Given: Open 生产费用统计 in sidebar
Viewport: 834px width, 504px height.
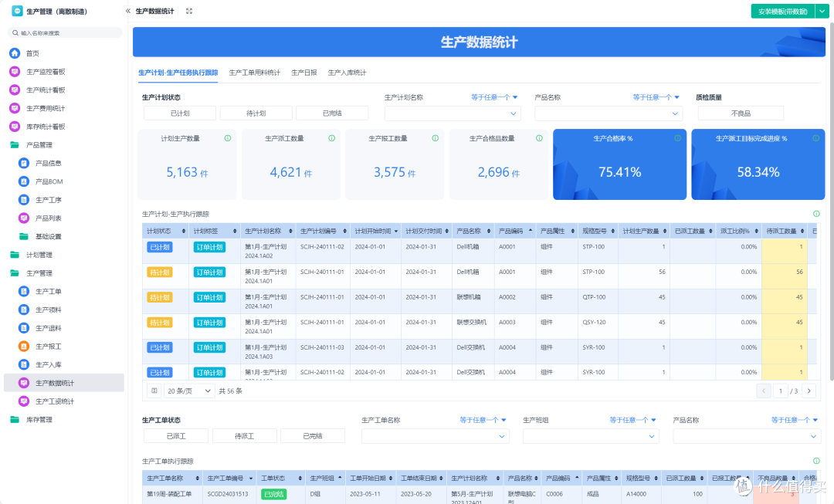Looking at the screenshot, I should click(46, 109).
